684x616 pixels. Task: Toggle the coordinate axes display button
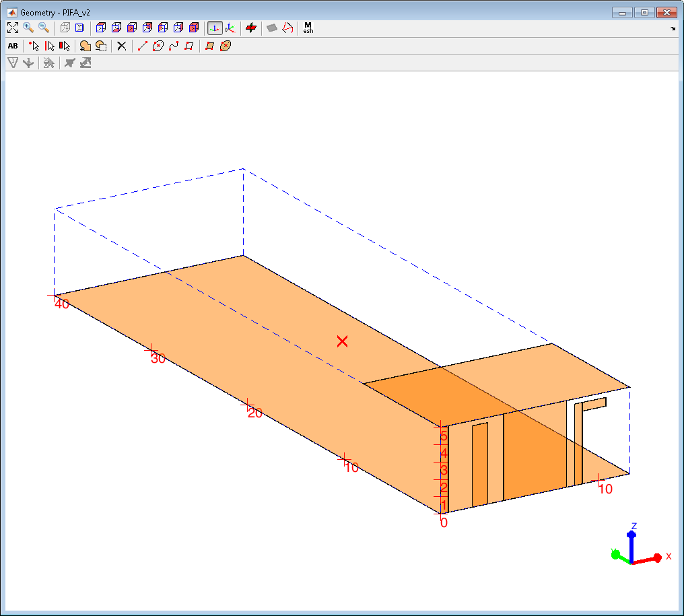(215, 28)
